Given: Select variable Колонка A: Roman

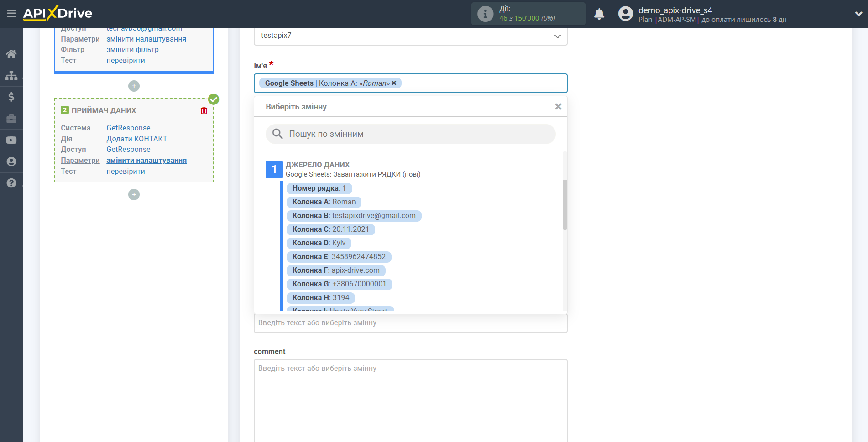Looking at the screenshot, I should 324,202.
